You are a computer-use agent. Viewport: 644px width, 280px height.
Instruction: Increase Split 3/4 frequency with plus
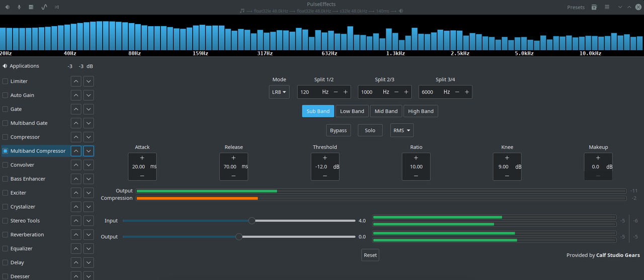pos(467,92)
